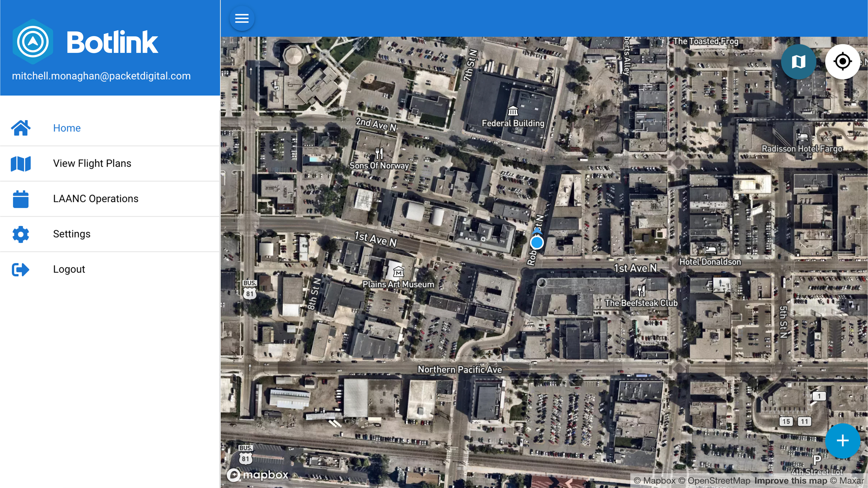Click the Federal Building landmark icon
The image size is (868, 488).
coord(513,110)
